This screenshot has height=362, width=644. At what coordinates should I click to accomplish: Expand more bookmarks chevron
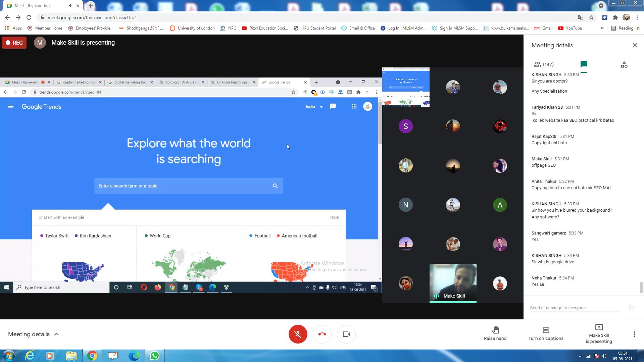click(x=602, y=28)
